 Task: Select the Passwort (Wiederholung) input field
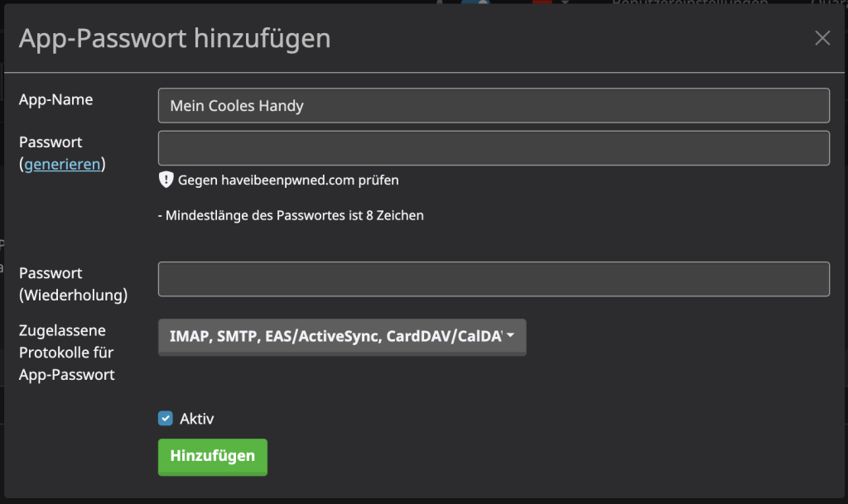pos(494,279)
